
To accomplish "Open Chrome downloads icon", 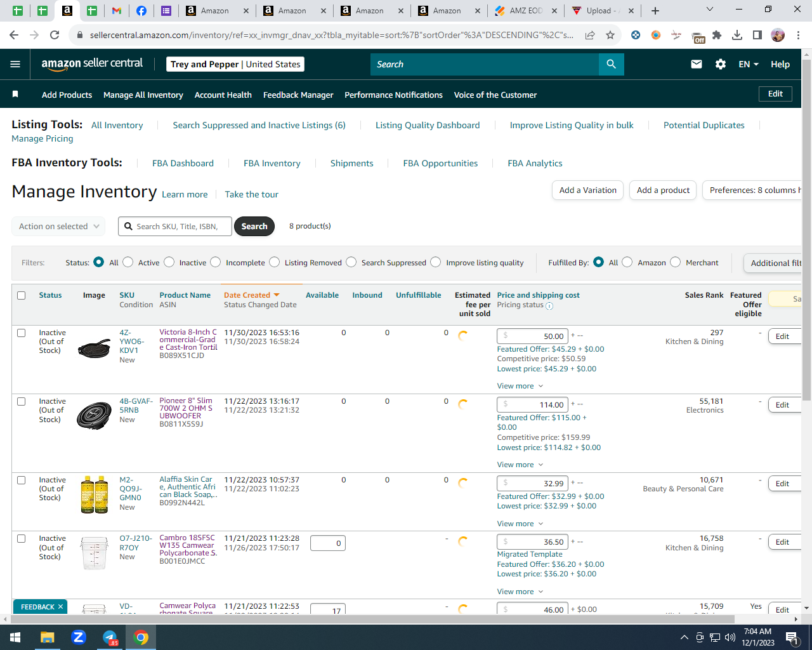I will [737, 35].
